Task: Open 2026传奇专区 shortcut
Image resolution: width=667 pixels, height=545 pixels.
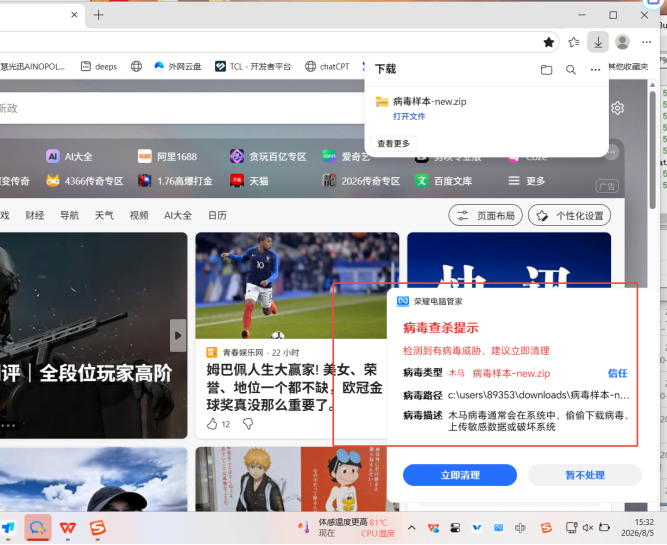Action: [361, 181]
